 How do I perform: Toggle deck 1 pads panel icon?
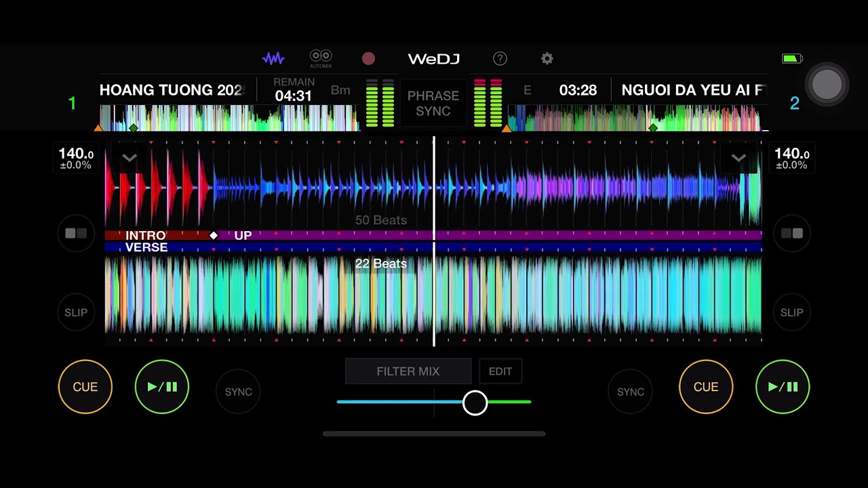pos(76,234)
